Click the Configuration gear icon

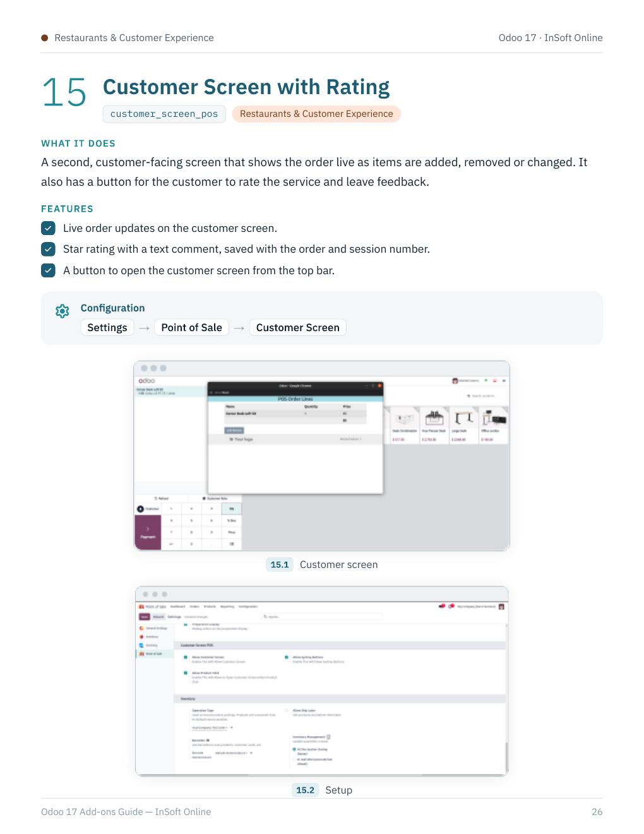(62, 311)
